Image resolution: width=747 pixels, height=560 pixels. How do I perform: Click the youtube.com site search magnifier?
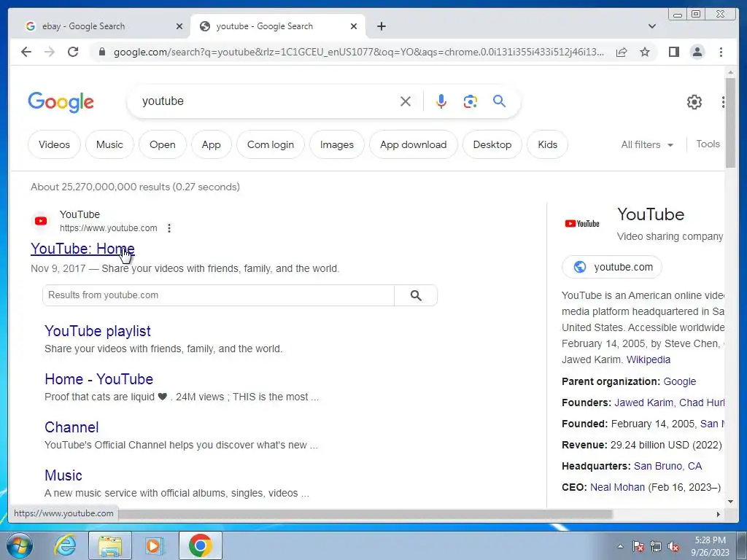pyautogui.click(x=416, y=295)
